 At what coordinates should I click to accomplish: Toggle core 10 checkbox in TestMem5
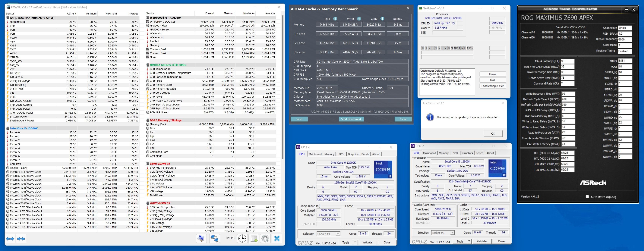click(455, 48)
